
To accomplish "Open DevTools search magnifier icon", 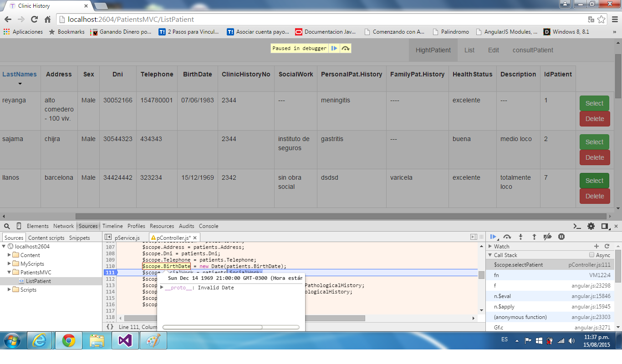I will pyautogui.click(x=7, y=226).
